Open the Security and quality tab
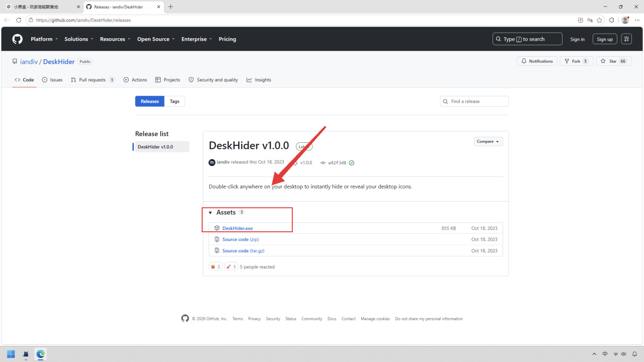The image size is (644, 362). pos(213,80)
